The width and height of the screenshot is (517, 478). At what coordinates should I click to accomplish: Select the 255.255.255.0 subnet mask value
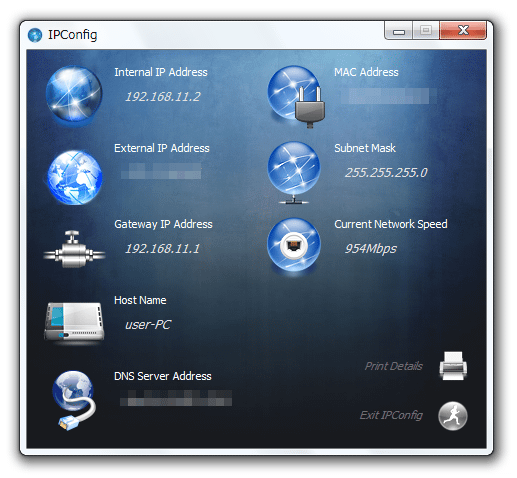coord(386,173)
